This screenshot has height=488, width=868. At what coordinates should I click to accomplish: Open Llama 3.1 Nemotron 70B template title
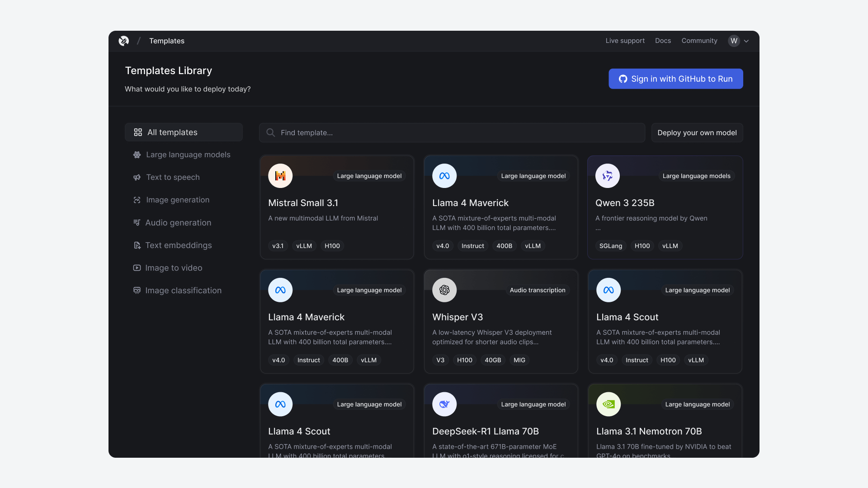(649, 432)
